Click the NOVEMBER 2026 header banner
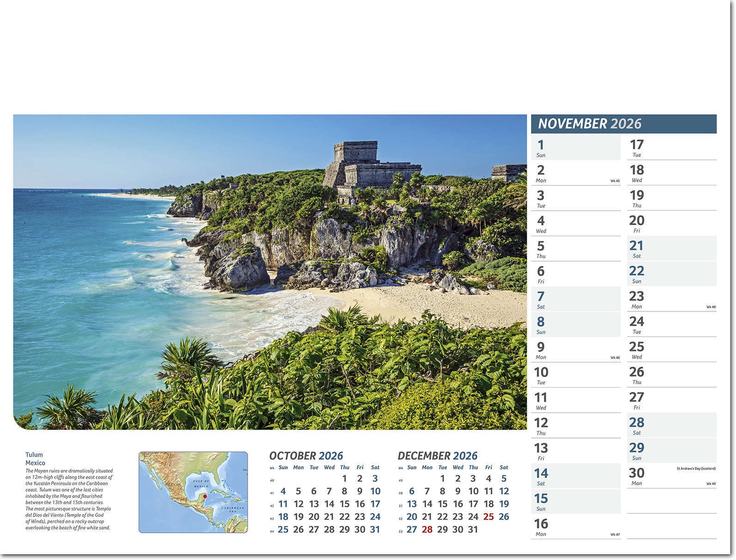The image size is (736, 560). tap(623, 124)
